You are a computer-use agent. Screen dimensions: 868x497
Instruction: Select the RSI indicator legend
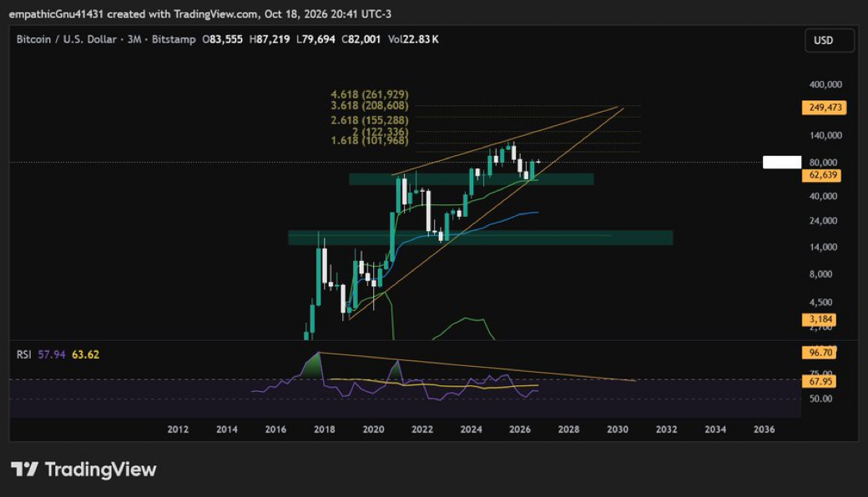[24, 354]
